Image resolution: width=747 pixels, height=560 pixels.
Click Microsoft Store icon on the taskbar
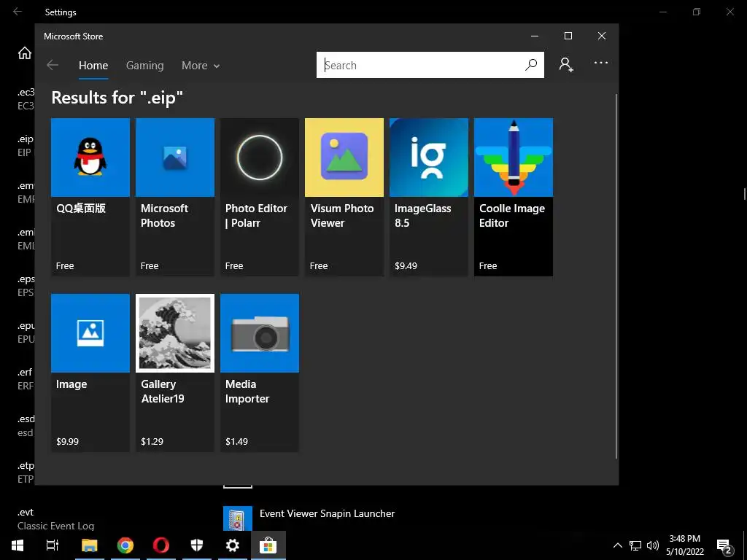tap(268, 545)
